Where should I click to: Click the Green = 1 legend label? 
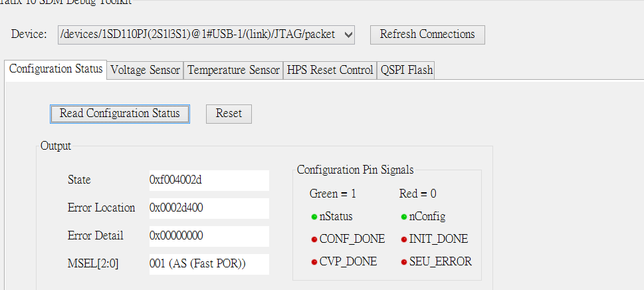click(x=333, y=194)
